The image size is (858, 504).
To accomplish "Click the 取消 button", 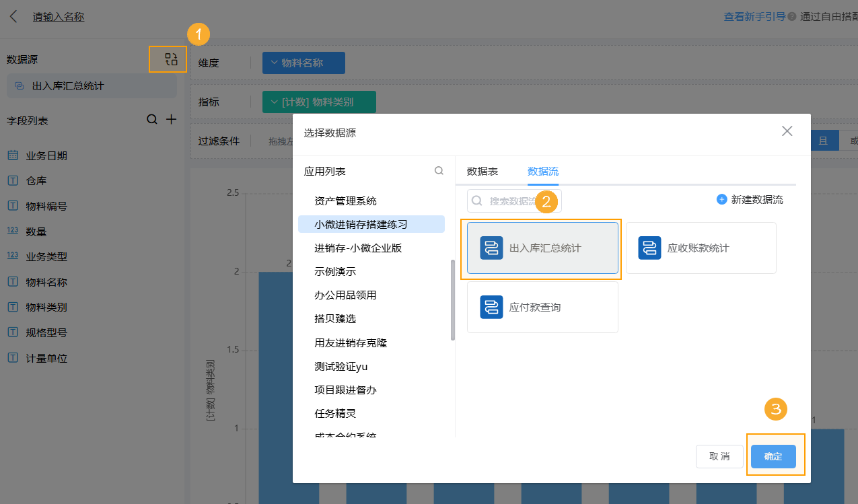I will (x=719, y=457).
